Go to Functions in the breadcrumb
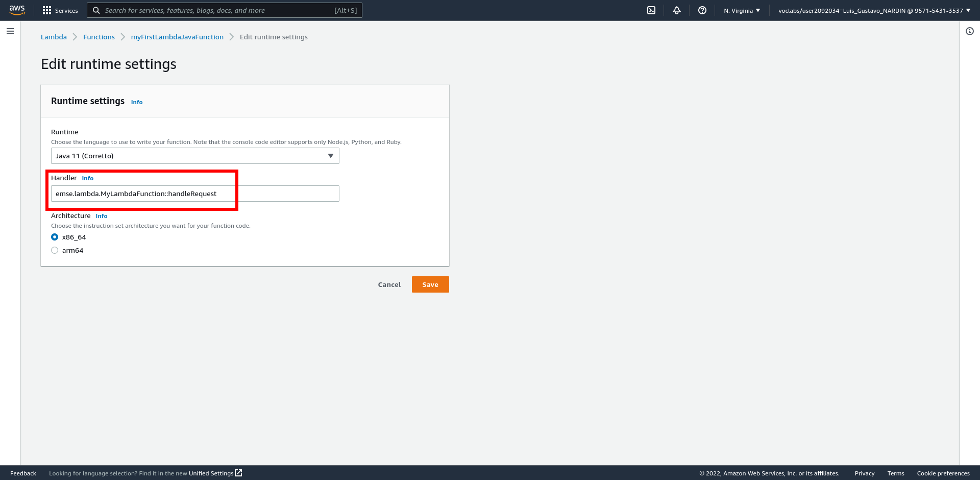 pos(99,37)
